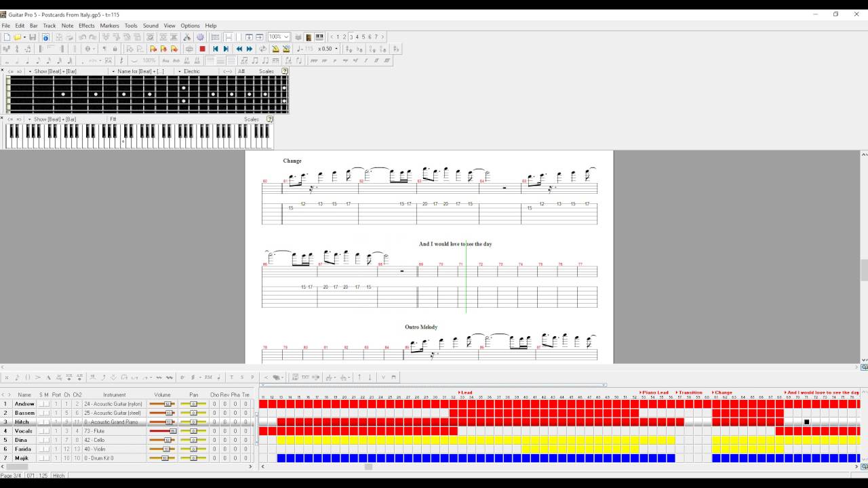Viewport: 868px width, 488px height.
Task: Toggle the loop playback icon
Action: coord(262,49)
